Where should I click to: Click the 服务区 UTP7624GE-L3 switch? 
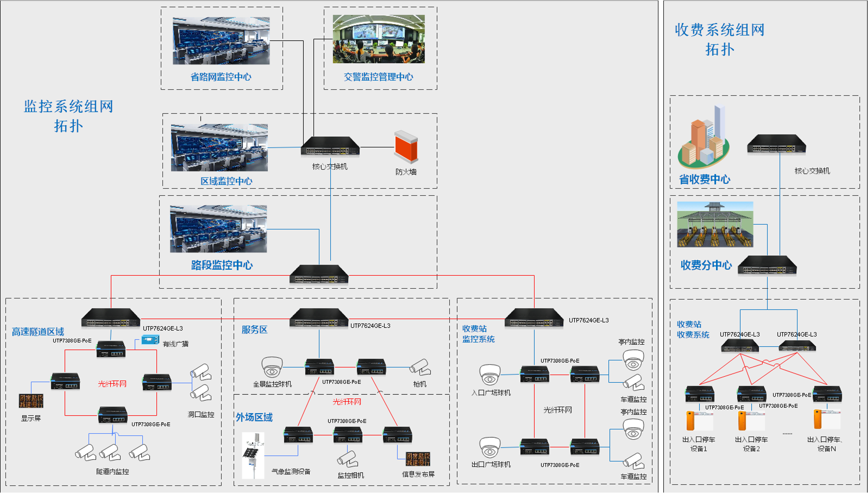[319, 318]
